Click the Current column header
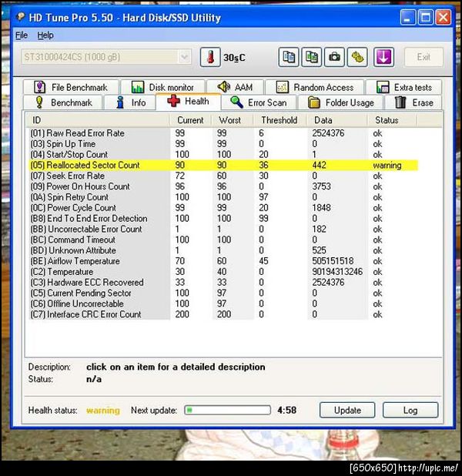The height and width of the screenshot is (476, 462). [x=190, y=120]
